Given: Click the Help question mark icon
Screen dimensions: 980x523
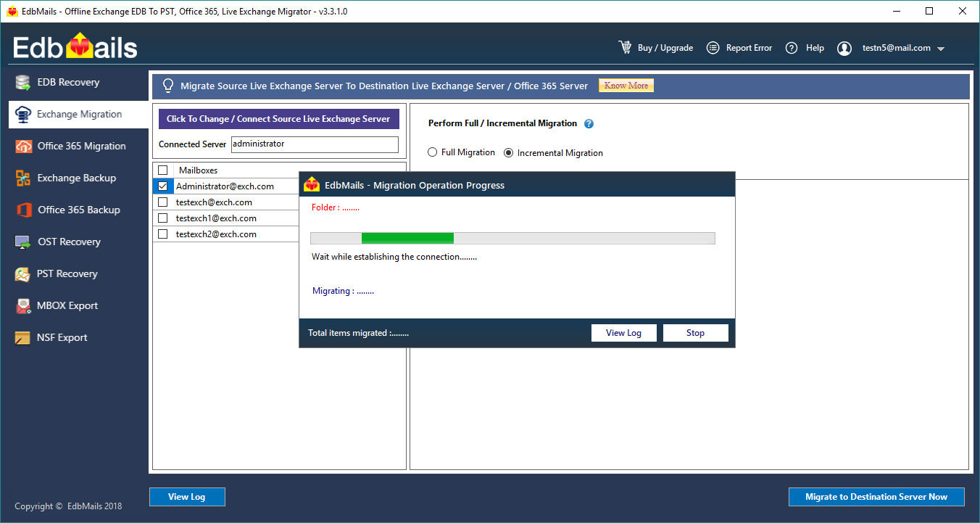Looking at the screenshot, I should coord(792,48).
